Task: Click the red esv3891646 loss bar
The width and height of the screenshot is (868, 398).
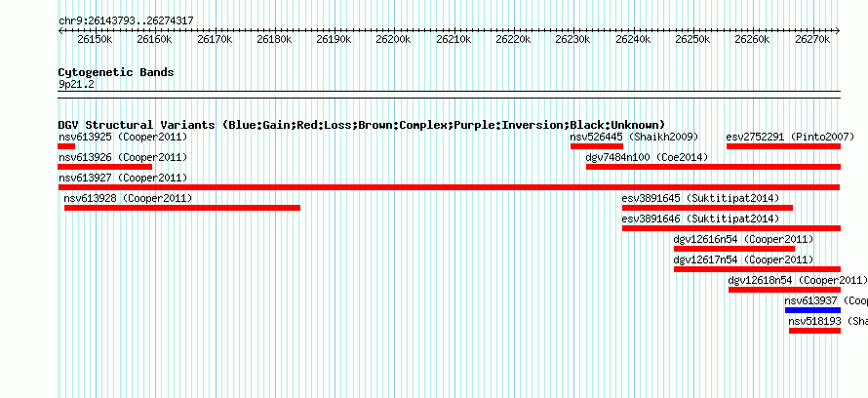Action: [731, 228]
